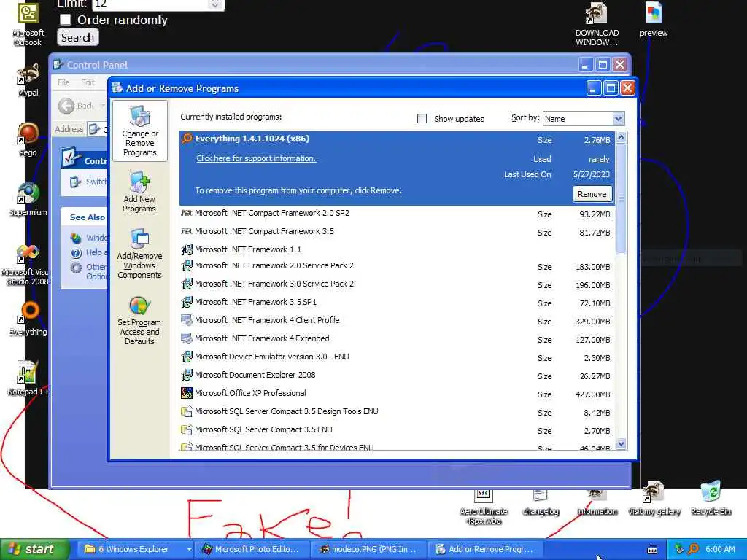Image resolution: width=747 pixels, height=560 pixels.
Task: Click the 2.76MB size value
Action: (597, 140)
